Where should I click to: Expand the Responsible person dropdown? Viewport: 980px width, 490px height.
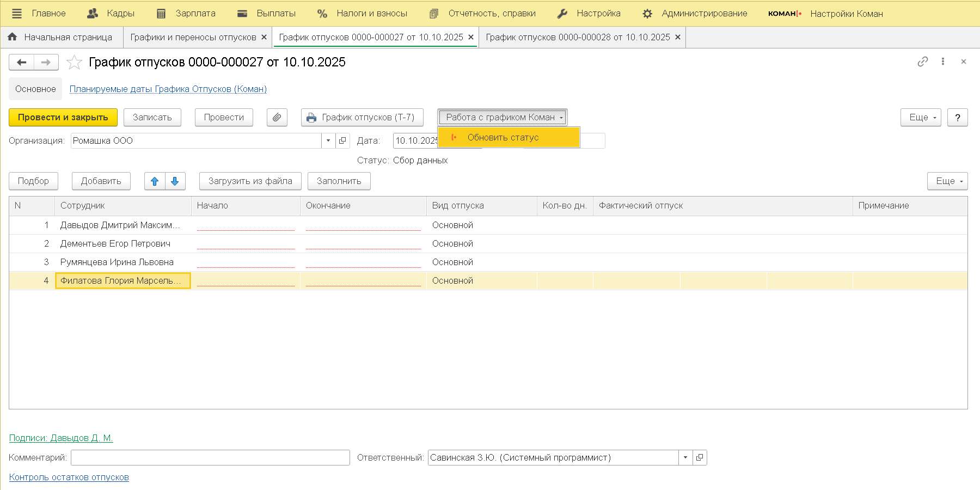tap(685, 458)
